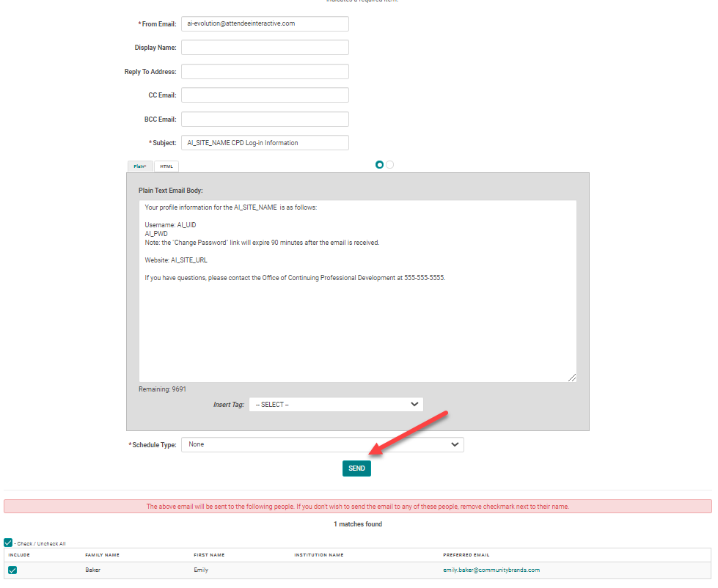The image size is (718, 588).
Task: Click the selected teal radio button
Action: point(379,164)
